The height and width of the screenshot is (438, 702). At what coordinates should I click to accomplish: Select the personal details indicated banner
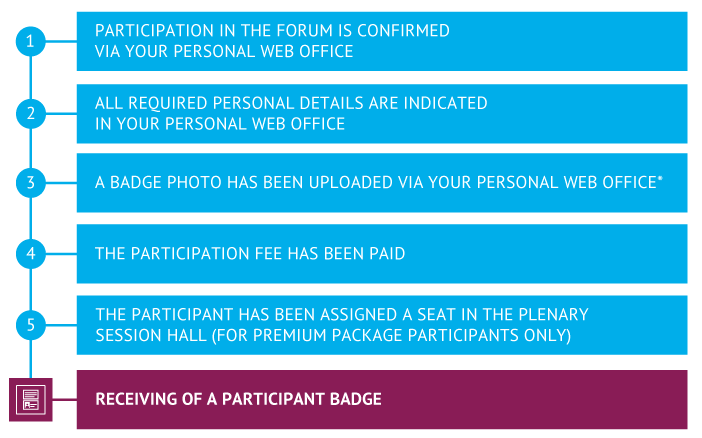click(x=382, y=114)
